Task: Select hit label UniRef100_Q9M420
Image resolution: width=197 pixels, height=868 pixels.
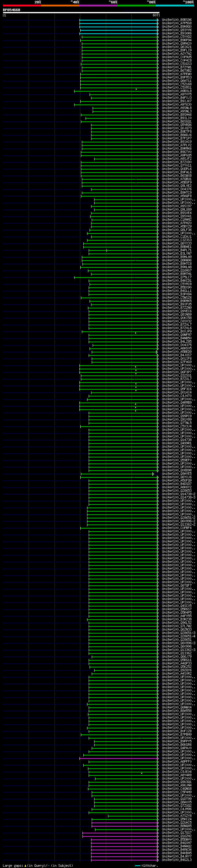Action: pos(176,43)
